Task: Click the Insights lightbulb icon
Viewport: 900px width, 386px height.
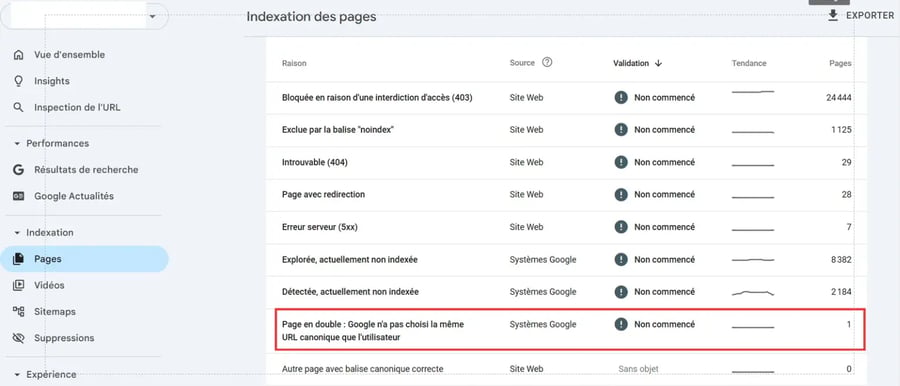Action: point(18,81)
